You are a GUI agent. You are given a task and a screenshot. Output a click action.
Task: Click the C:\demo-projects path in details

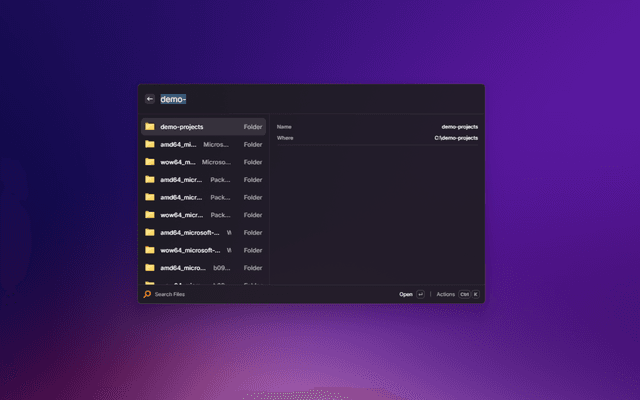pos(456,137)
